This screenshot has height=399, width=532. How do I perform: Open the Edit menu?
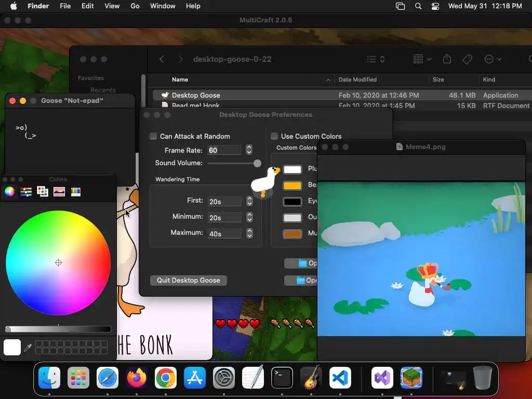click(x=87, y=6)
